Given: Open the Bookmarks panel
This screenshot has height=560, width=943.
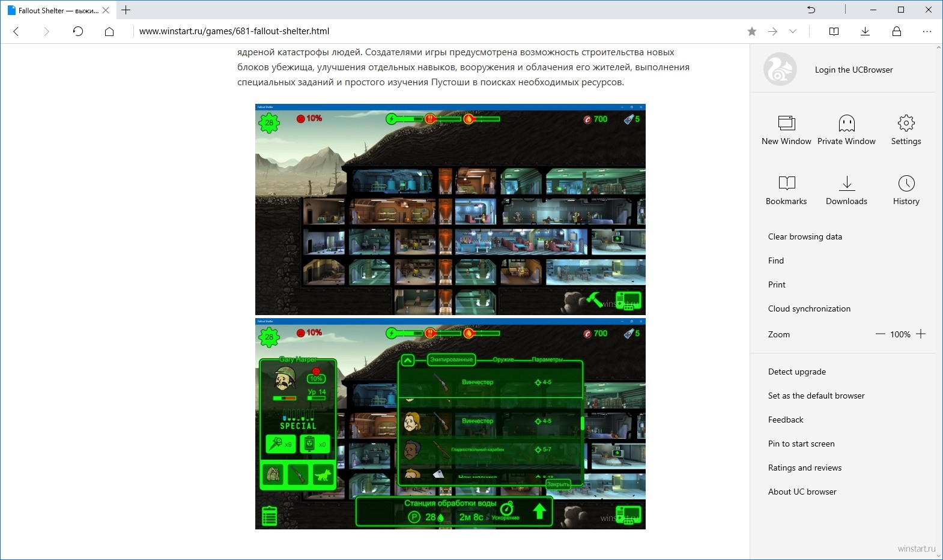Looking at the screenshot, I should [x=786, y=190].
